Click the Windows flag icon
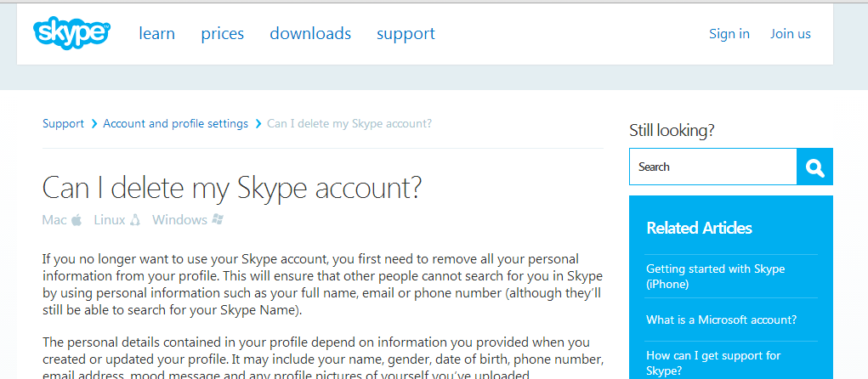The width and height of the screenshot is (868, 379). pyautogui.click(x=218, y=220)
